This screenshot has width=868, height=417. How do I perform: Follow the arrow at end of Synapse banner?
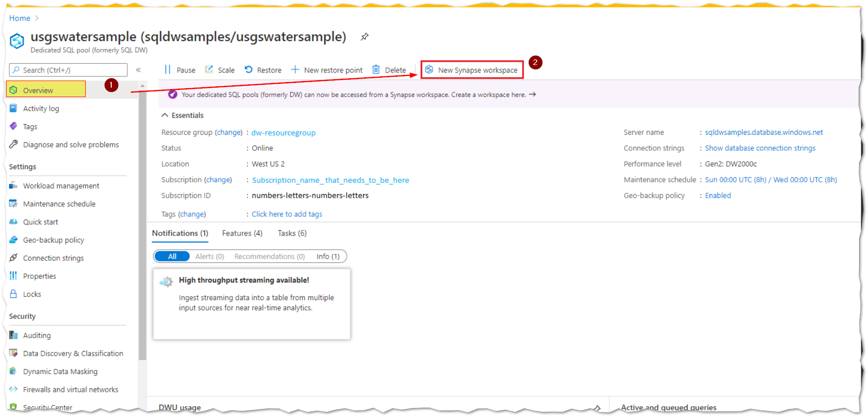532,94
